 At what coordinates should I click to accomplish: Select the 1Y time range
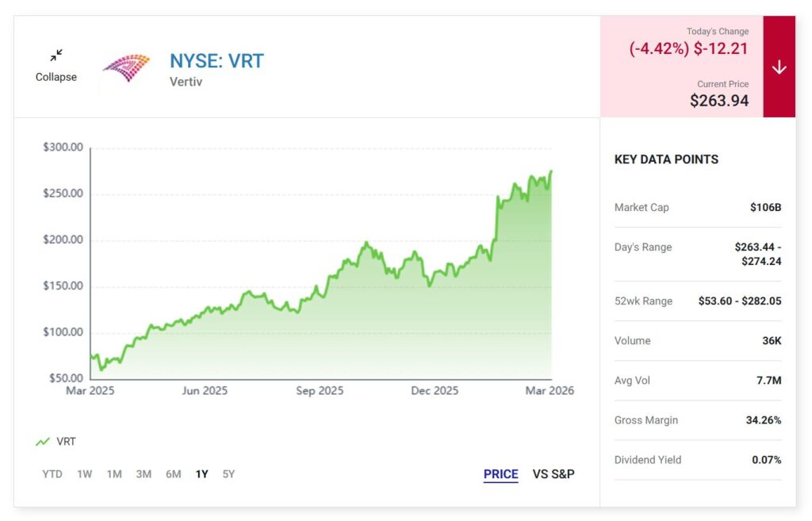[x=201, y=474]
